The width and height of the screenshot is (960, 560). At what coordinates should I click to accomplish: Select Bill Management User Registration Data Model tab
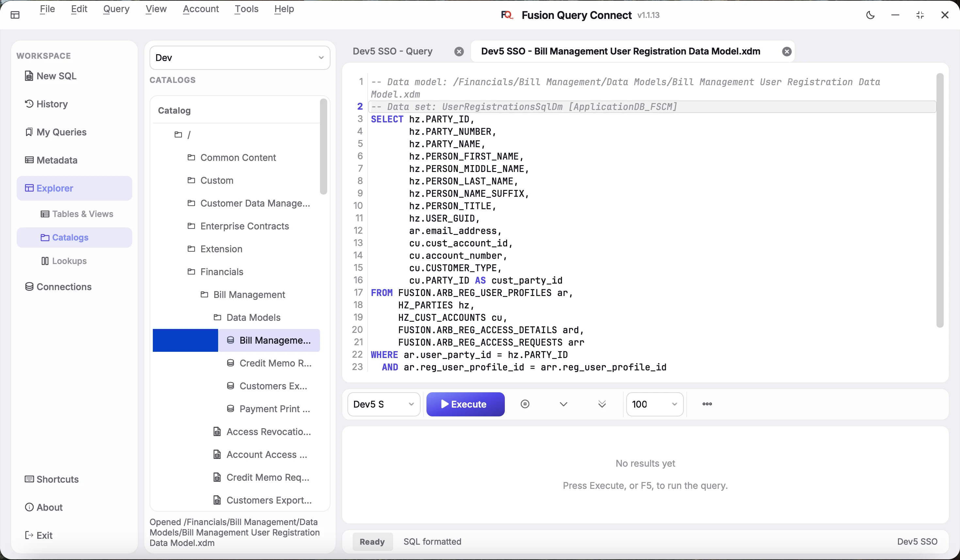620,51
